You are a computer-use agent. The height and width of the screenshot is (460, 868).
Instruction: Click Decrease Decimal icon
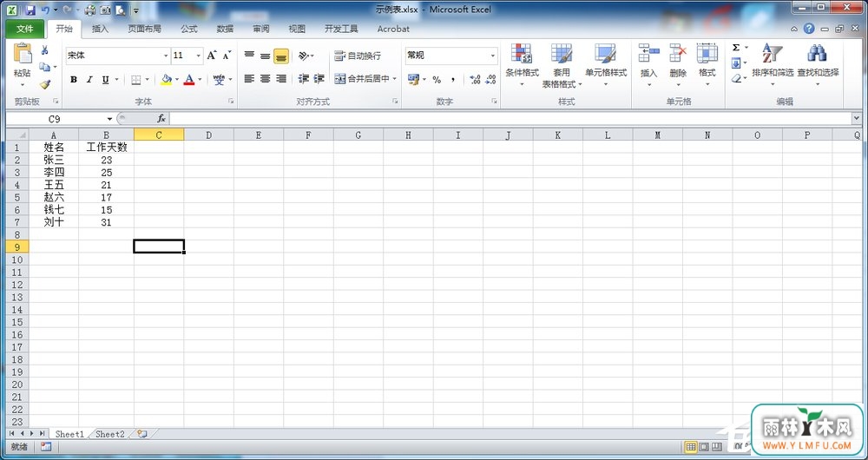490,80
